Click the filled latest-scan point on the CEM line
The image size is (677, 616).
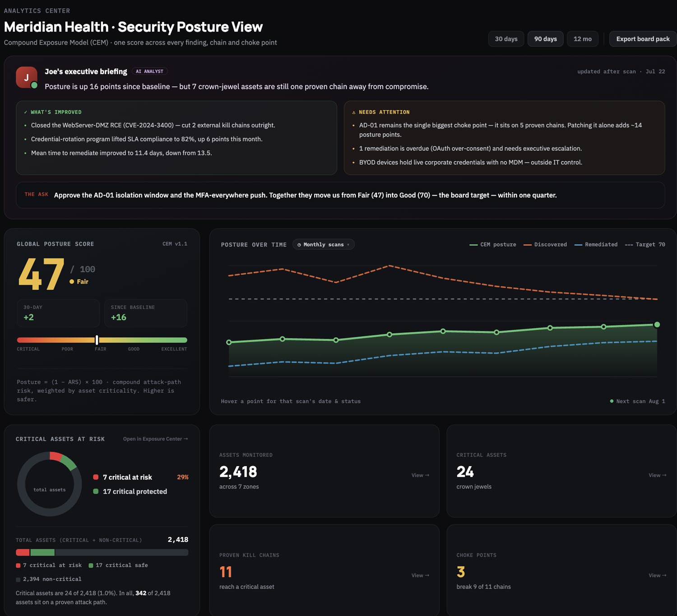coord(657,325)
